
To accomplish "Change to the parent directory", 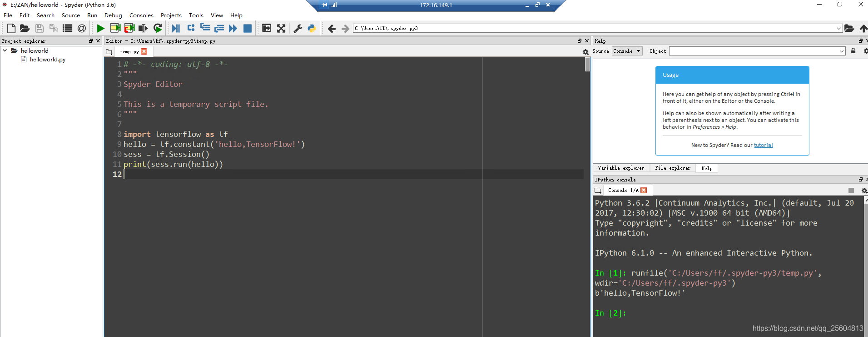I will click(863, 28).
